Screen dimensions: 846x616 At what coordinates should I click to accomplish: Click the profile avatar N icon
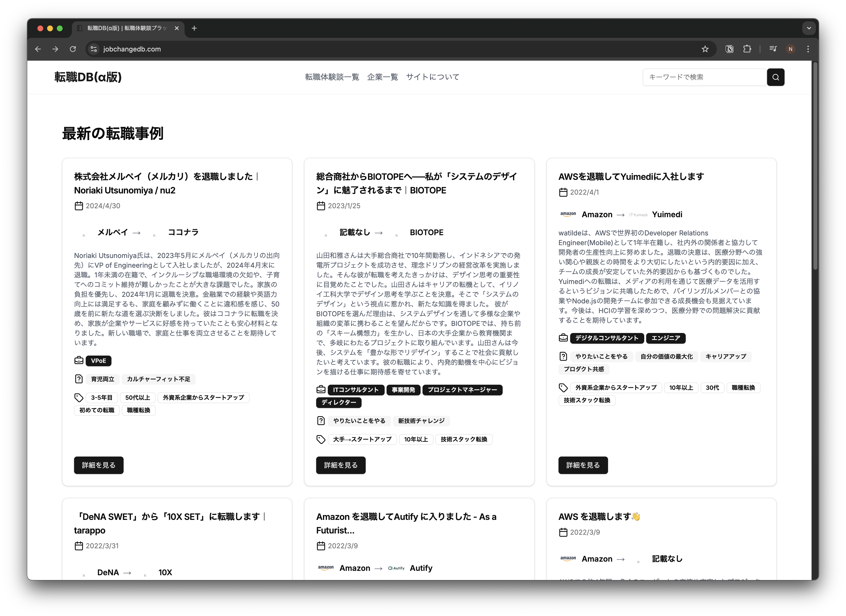click(790, 49)
